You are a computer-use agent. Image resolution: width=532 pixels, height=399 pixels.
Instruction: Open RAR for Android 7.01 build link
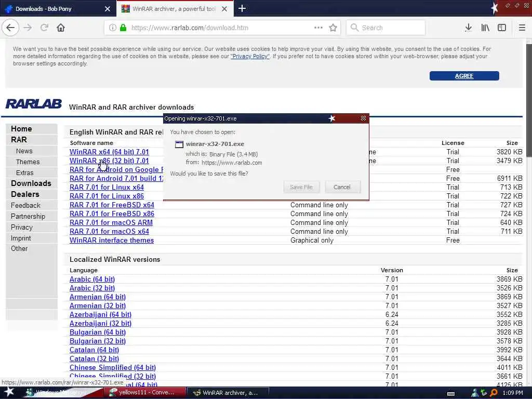click(116, 178)
